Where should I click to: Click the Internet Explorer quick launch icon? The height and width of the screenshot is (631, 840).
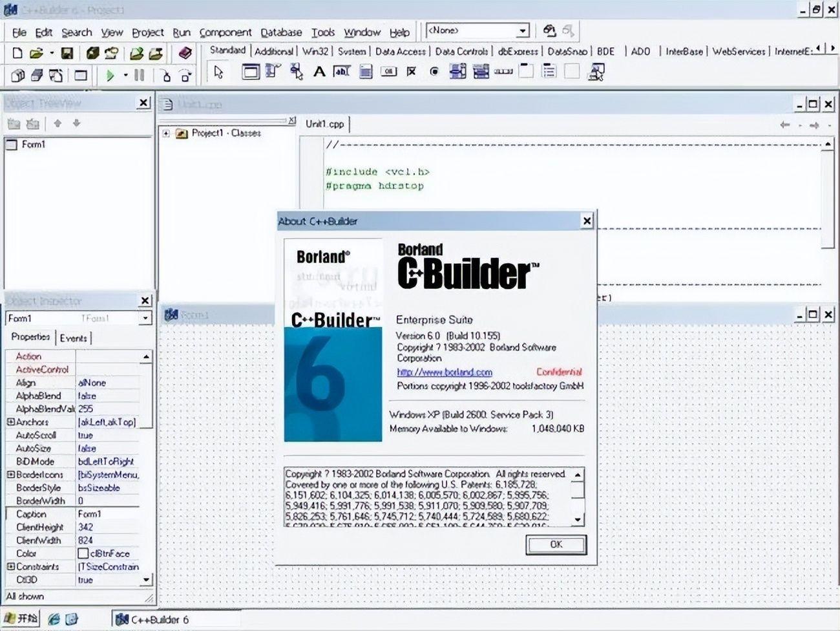(54, 619)
